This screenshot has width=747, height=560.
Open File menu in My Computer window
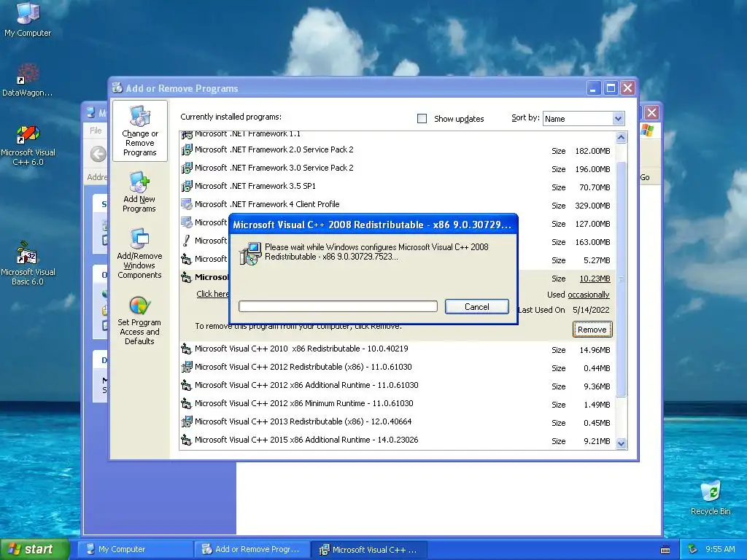96,131
